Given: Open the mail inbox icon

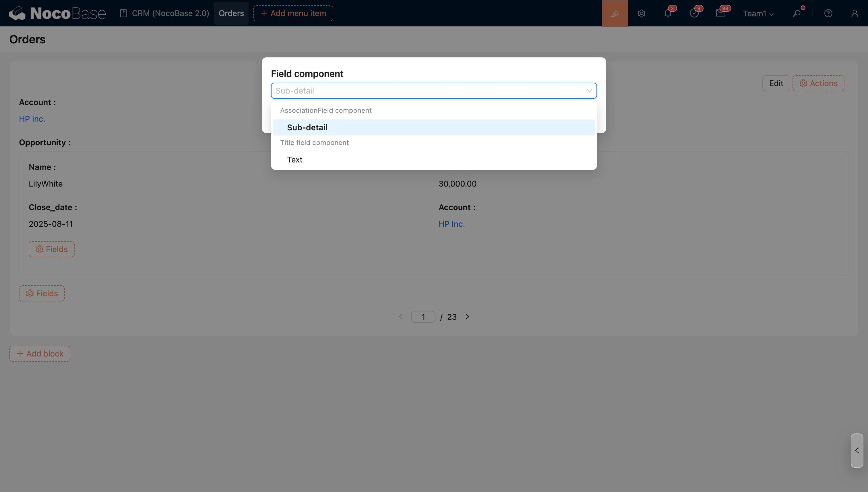Looking at the screenshot, I should click(720, 13).
